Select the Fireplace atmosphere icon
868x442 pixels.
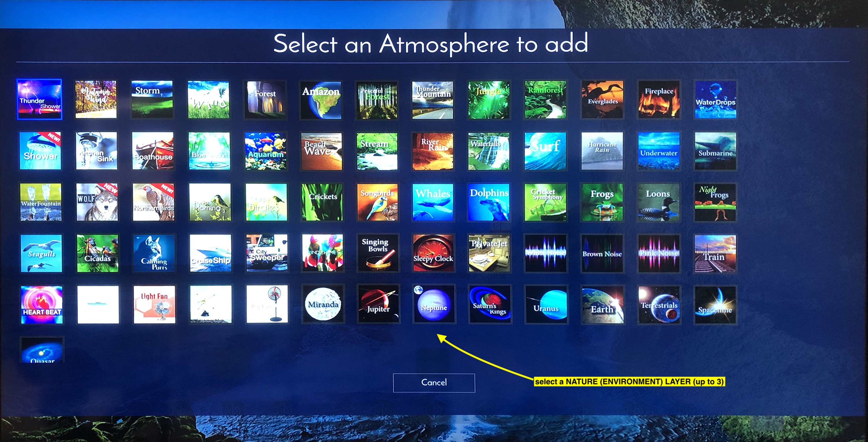pos(658,98)
